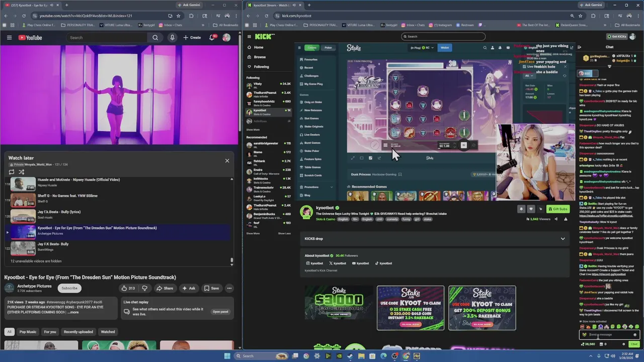Click Windows Start button on taskbar
The height and width of the screenshot is (362, 644).
pyautogui.click(x=227, y=356)
